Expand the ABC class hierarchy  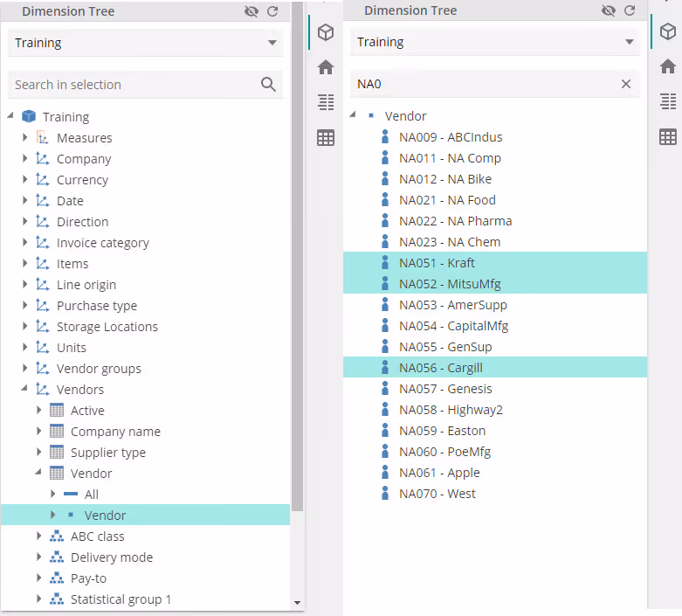39,536
